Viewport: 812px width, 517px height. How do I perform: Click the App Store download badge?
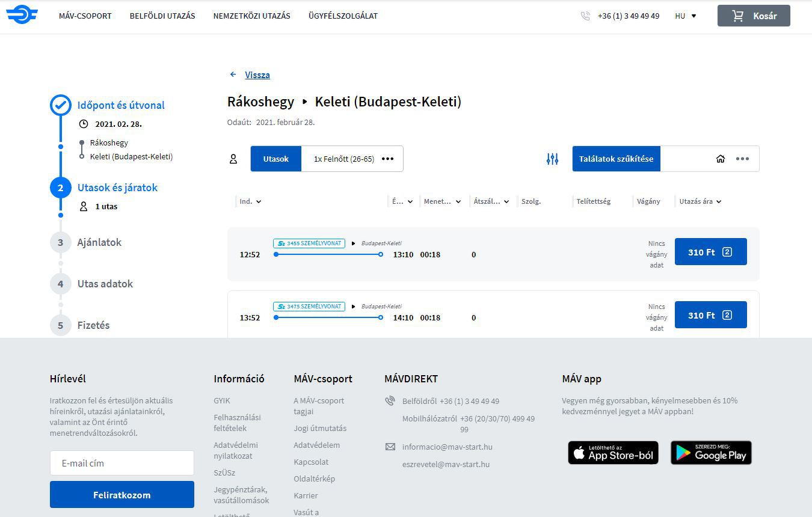point(613,453)
